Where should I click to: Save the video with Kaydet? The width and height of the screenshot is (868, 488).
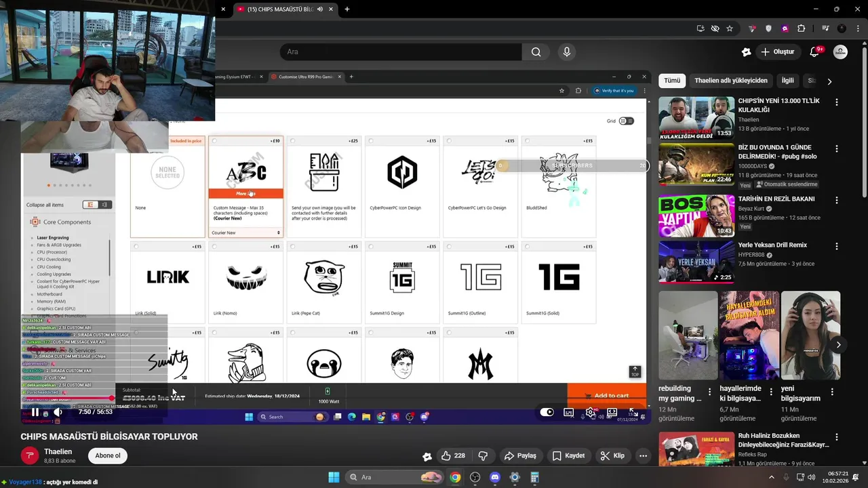568,456
